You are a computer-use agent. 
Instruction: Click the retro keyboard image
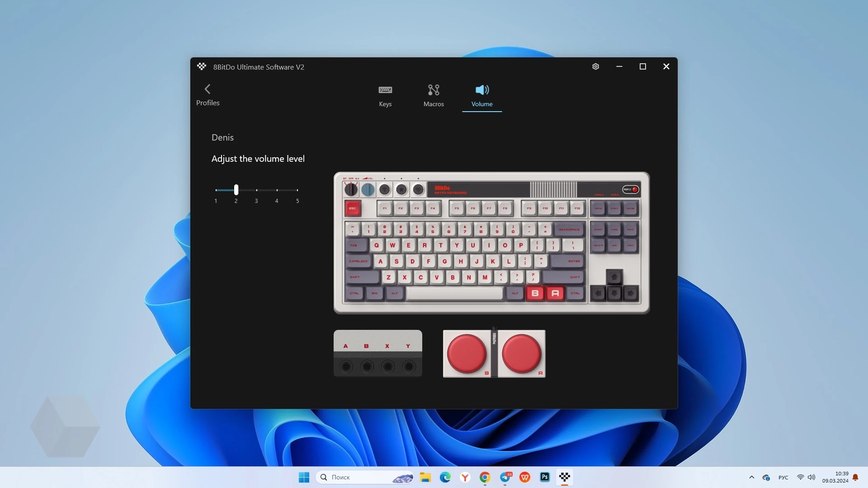pyautogui.click(x=491, y=243)
